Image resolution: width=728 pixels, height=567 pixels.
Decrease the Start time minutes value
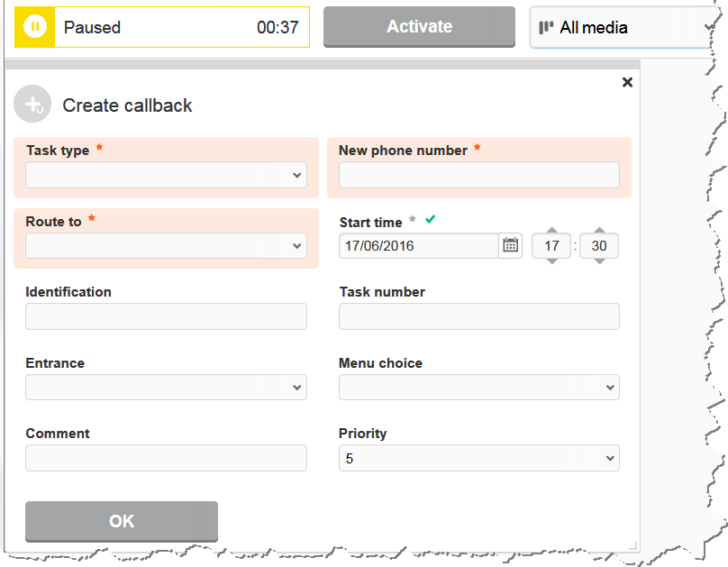[599, 261]
